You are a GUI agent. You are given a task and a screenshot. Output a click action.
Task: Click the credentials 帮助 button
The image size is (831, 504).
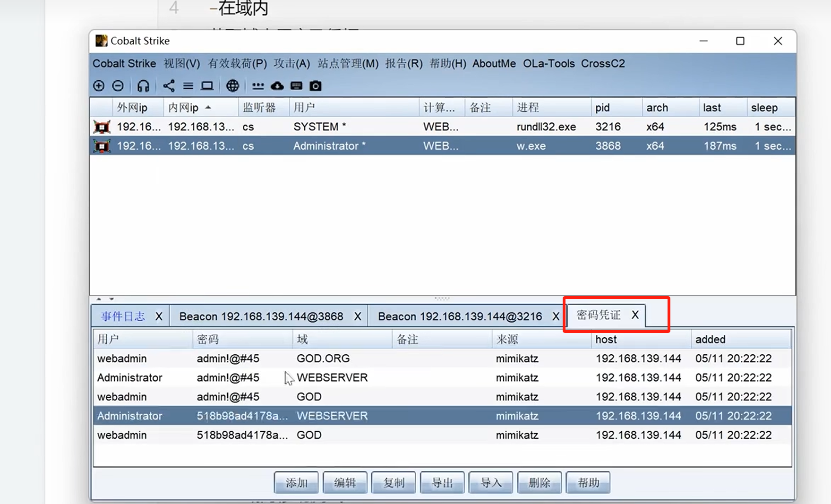tap(588, 483)
